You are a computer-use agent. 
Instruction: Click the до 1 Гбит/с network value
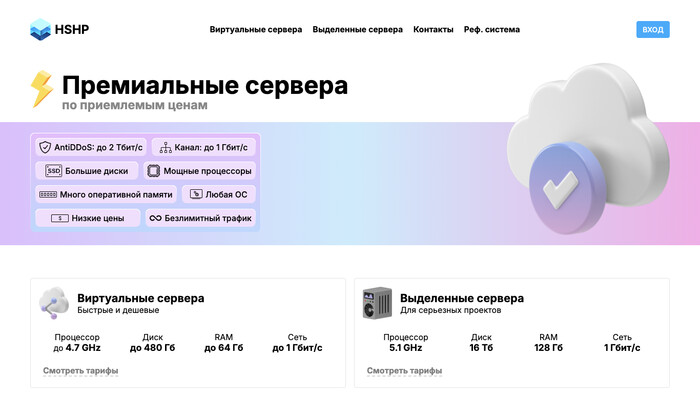coord(297,348)
